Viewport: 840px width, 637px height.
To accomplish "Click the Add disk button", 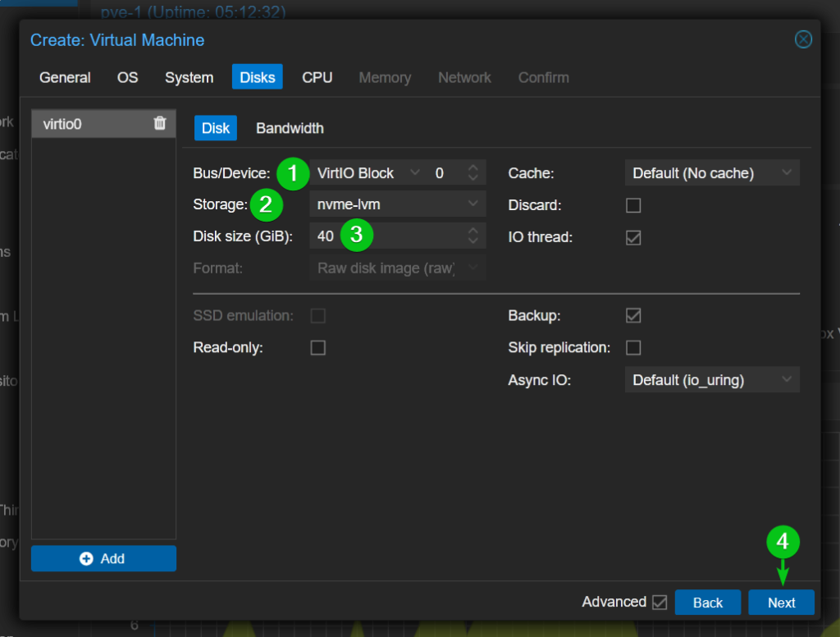I will pos(103,558).
